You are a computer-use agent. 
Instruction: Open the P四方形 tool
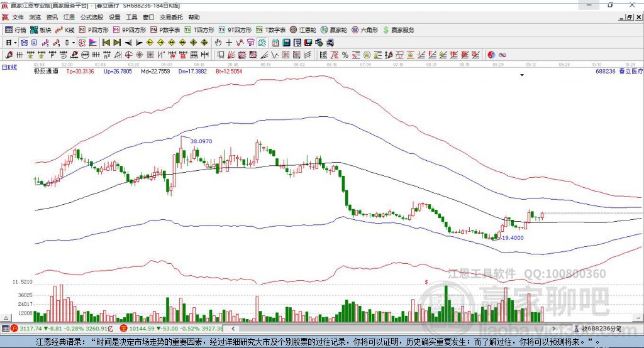coord(94,30)
